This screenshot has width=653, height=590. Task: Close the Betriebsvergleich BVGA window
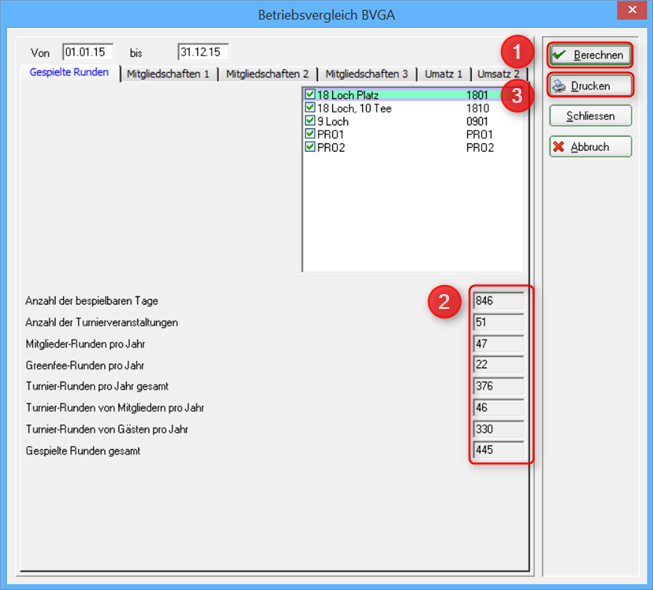point(629,12)
